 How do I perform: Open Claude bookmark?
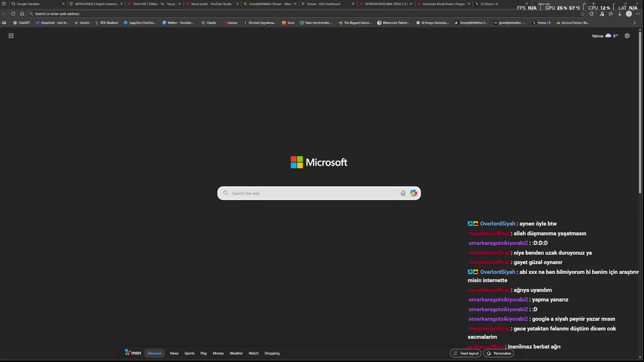pyautogui.click(x=208, y=23)
